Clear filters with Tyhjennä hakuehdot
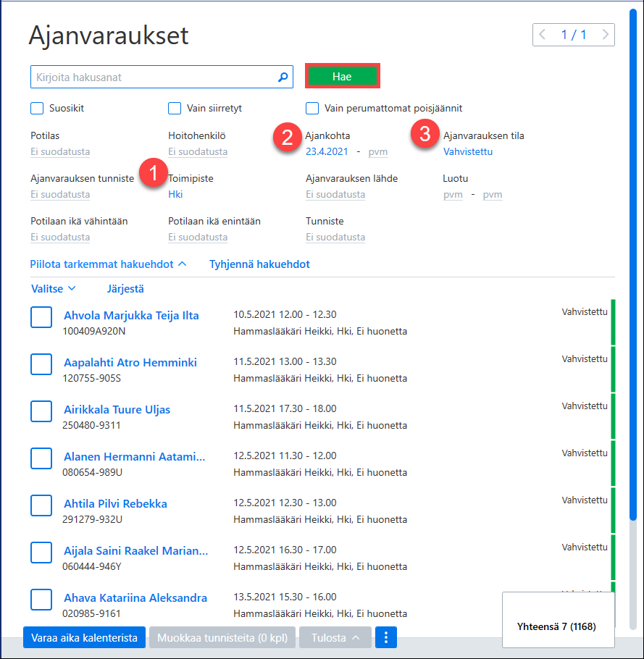This screenshot has width=644, height=659. pos(259,264)
